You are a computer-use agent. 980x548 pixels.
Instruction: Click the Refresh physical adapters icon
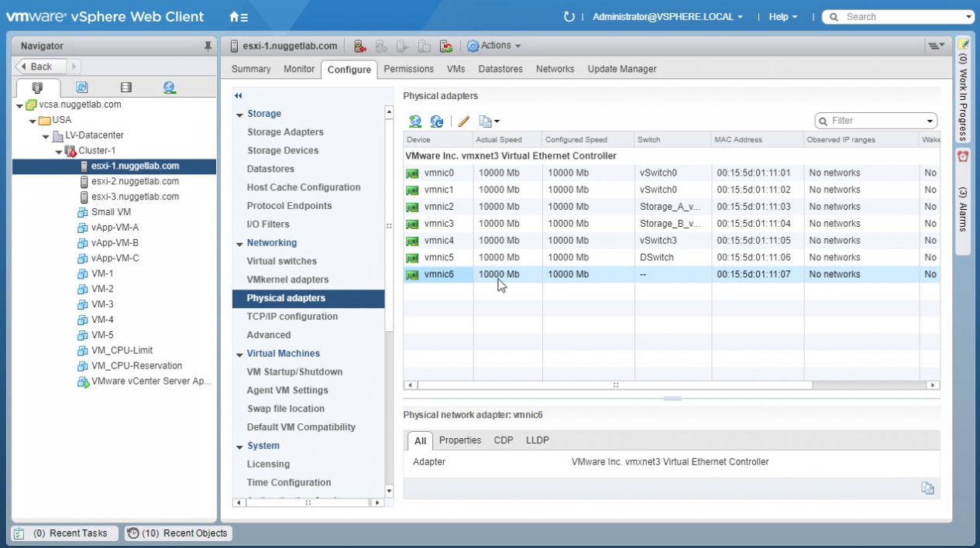[436, 121]
